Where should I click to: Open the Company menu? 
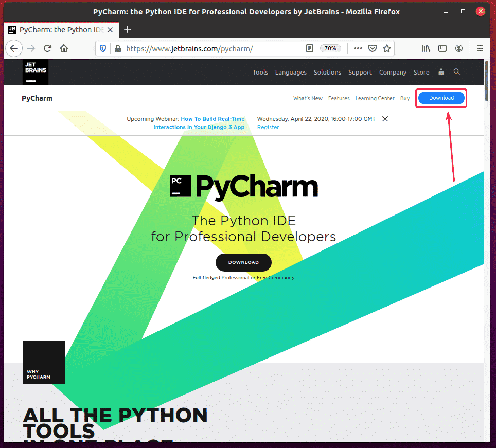(393, 72)
